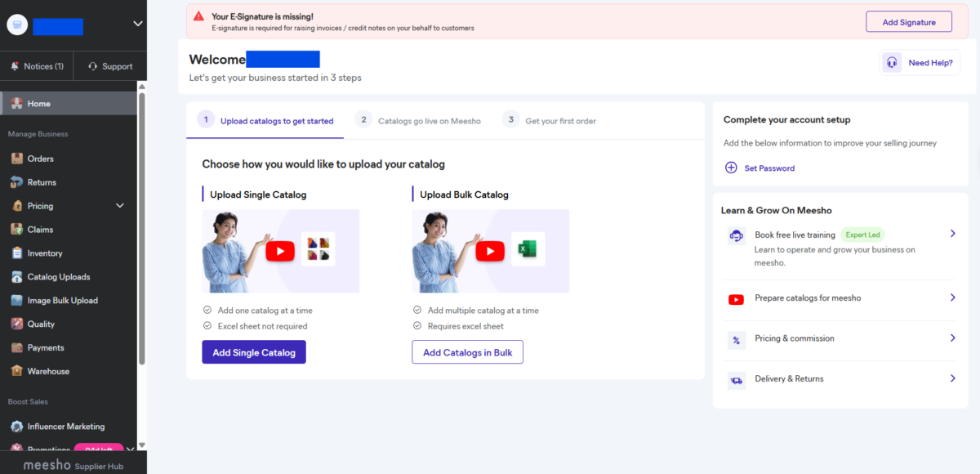Click the Notices bell icon

pyautogui.click(x=16, y=66)
